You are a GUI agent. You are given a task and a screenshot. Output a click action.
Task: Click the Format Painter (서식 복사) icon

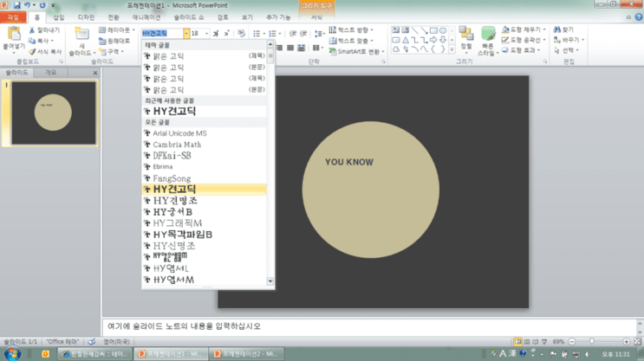click(x=32, y=52)
